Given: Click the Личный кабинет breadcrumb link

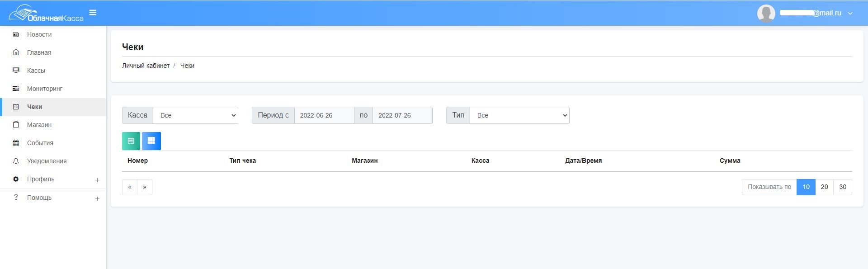Looking at the screenshot, I should click(146, 66).
